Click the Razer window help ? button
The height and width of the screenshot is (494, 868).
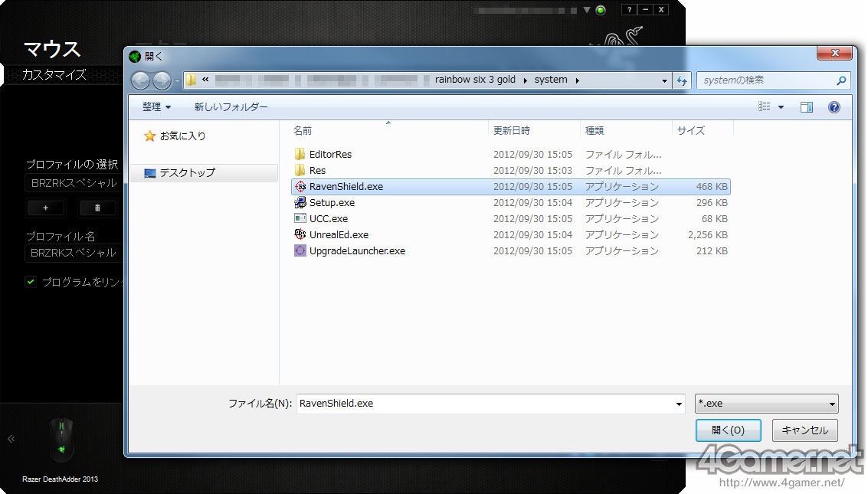(x=630, y=9)
